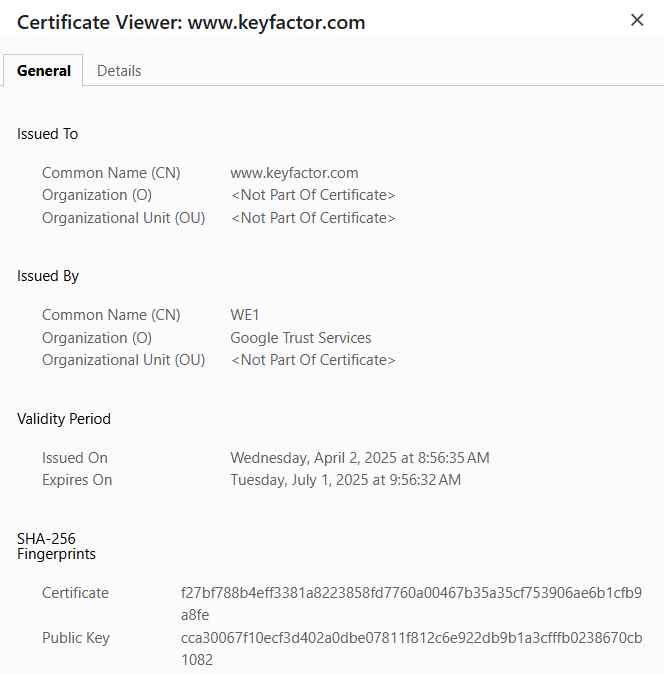Viewport: 664px width, 674px height.
Task: Click the Issued By section heading
Action: point(48,276)
